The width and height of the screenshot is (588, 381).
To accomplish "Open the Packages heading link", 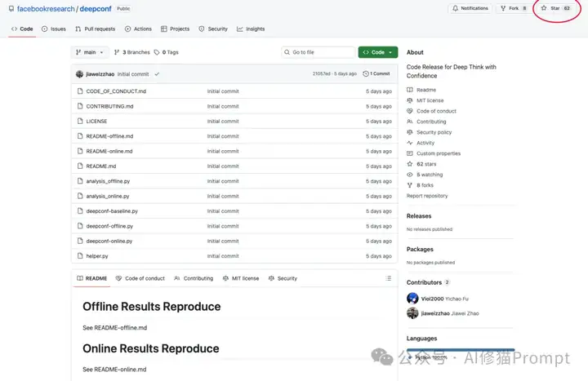I will tap(420, 250).
